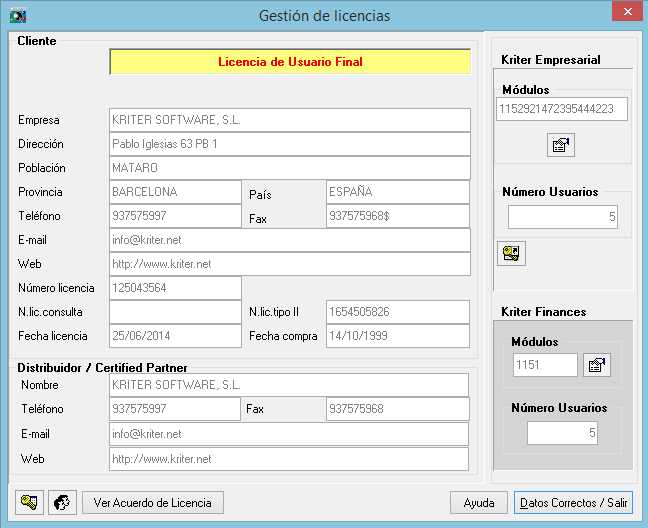Click the Distribuidor Web field
The image size is (648, 528).
pyautogui.click(x=289, y=459)
